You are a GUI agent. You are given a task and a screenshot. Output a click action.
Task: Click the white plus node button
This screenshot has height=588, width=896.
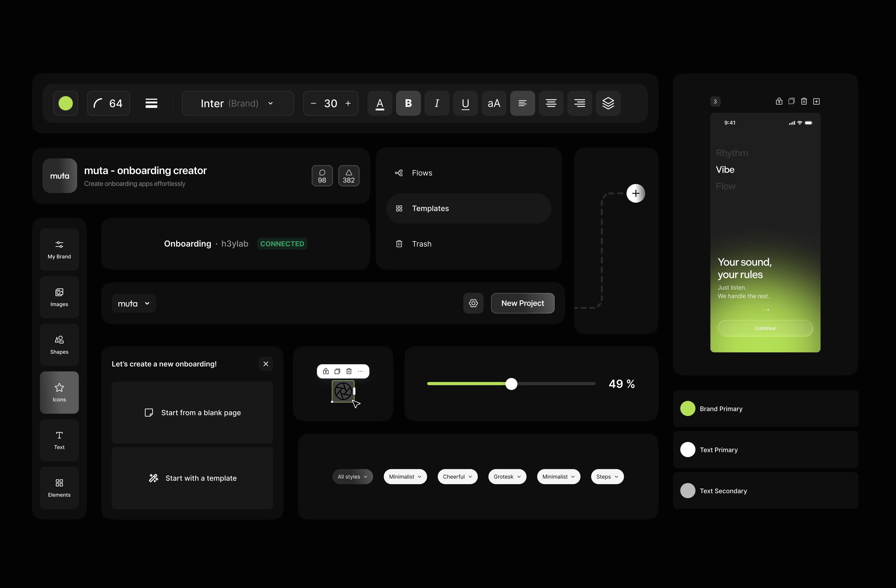point(635,193)
